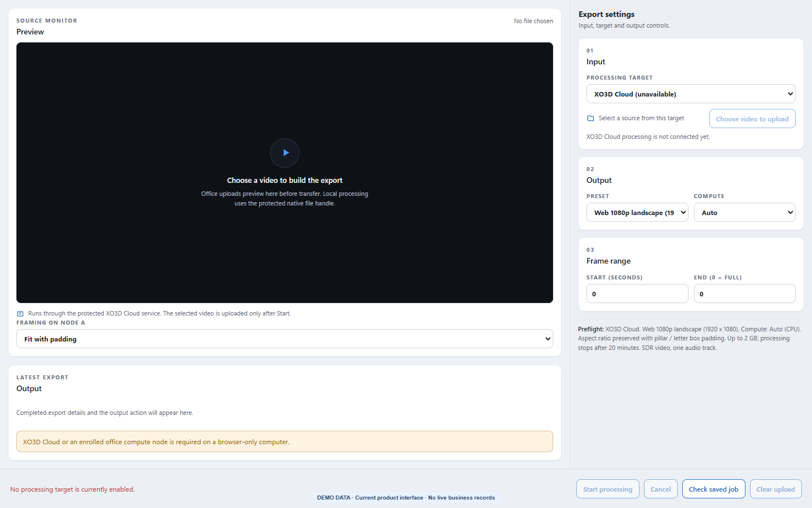Click the 'LATEST EXPORT' label
812x508 pixels.
coord(42,378)
